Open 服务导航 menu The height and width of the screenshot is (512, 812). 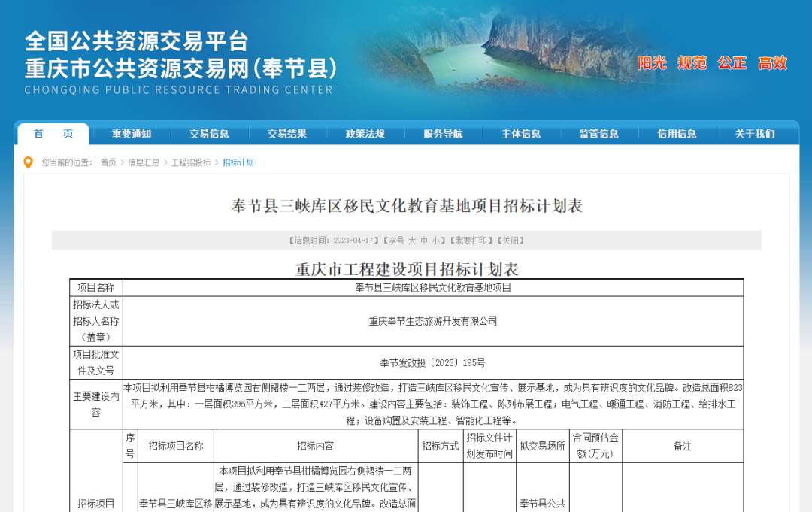tap(443, 134)
